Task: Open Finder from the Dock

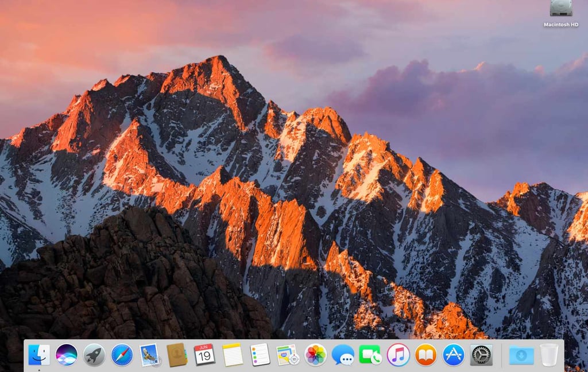Action: 39,355
